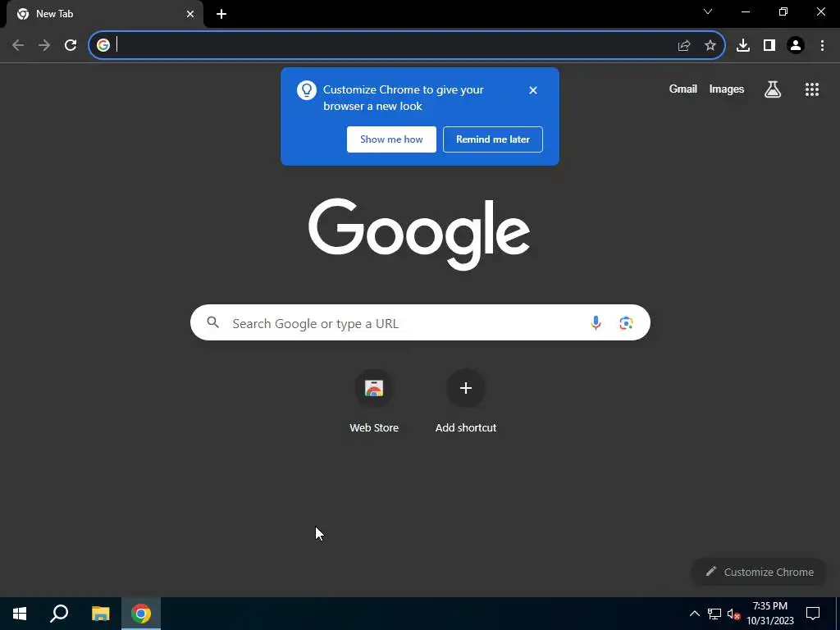
Task: Open the Windows Start menu
Action: click(20, 614)
